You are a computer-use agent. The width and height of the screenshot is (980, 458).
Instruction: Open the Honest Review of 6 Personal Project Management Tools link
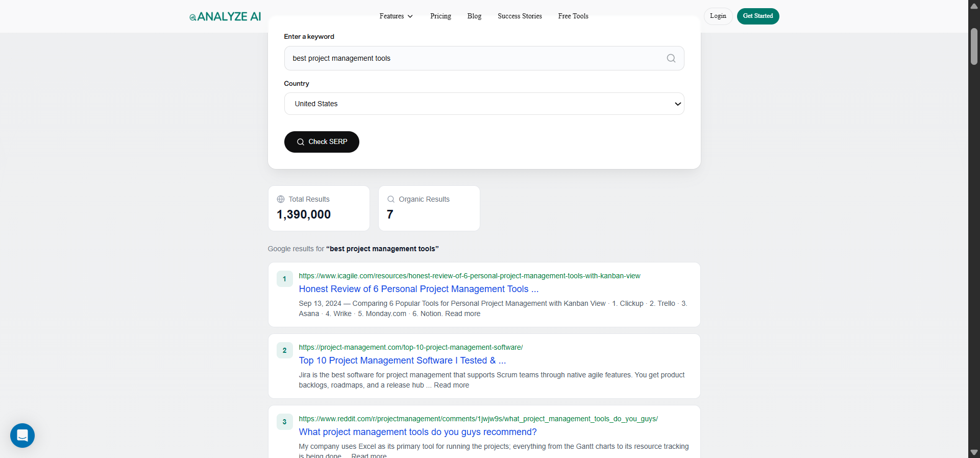(x=419, y=289)
